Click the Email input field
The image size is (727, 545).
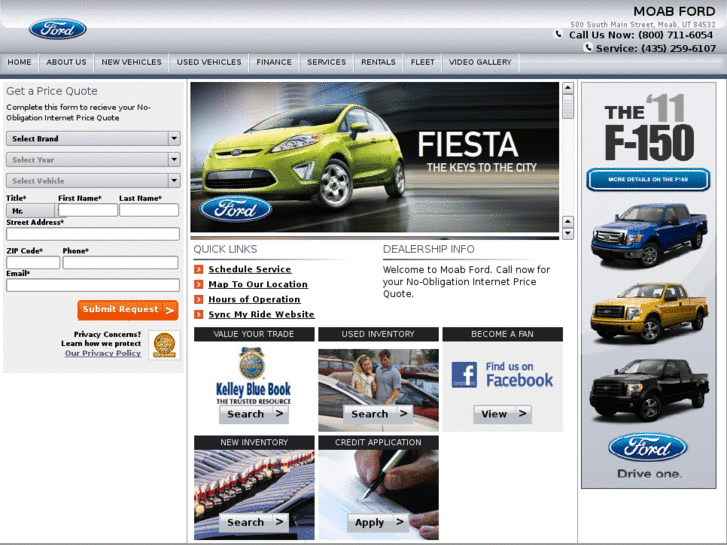coord(93,285)
